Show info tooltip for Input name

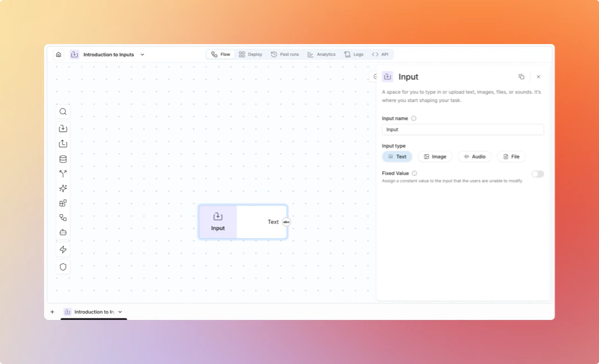414,118
